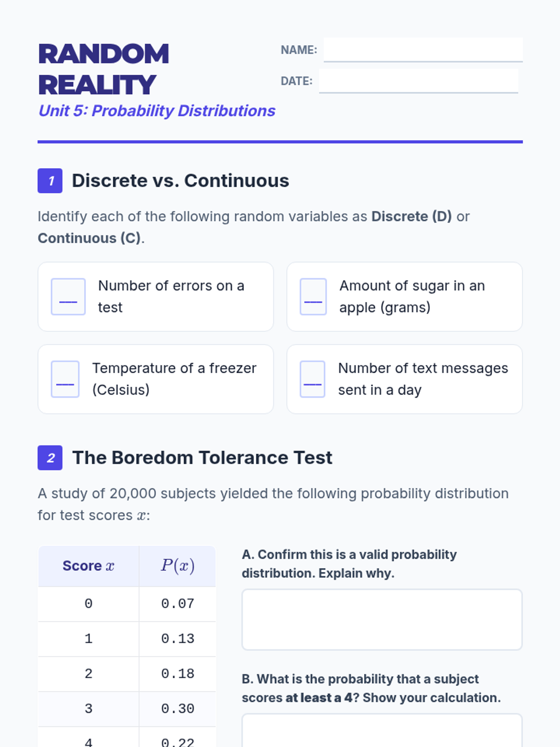Click the 'Score x' column header
Screen dimensions: 560x747
click(89, 566)
